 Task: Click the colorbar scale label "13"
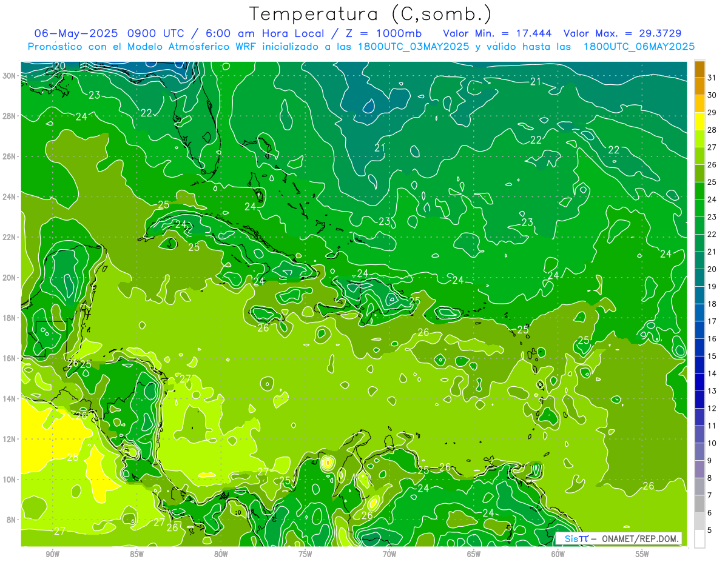712,391
